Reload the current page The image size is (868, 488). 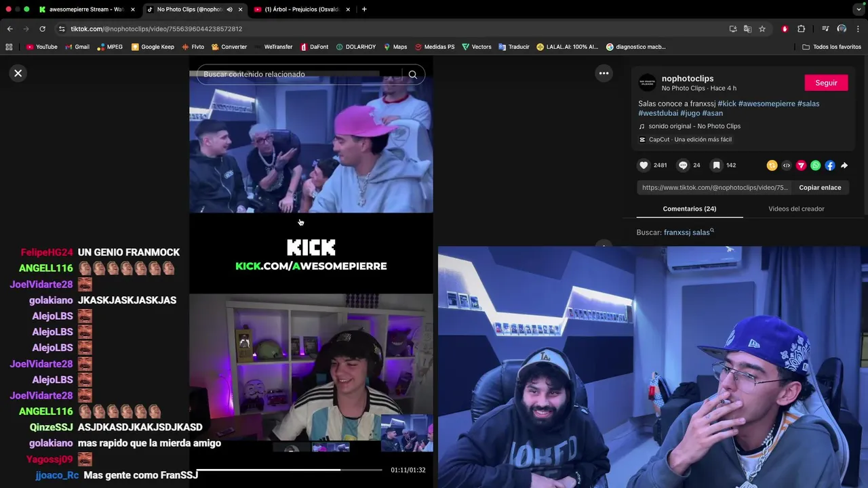click(x=42, y=29)
